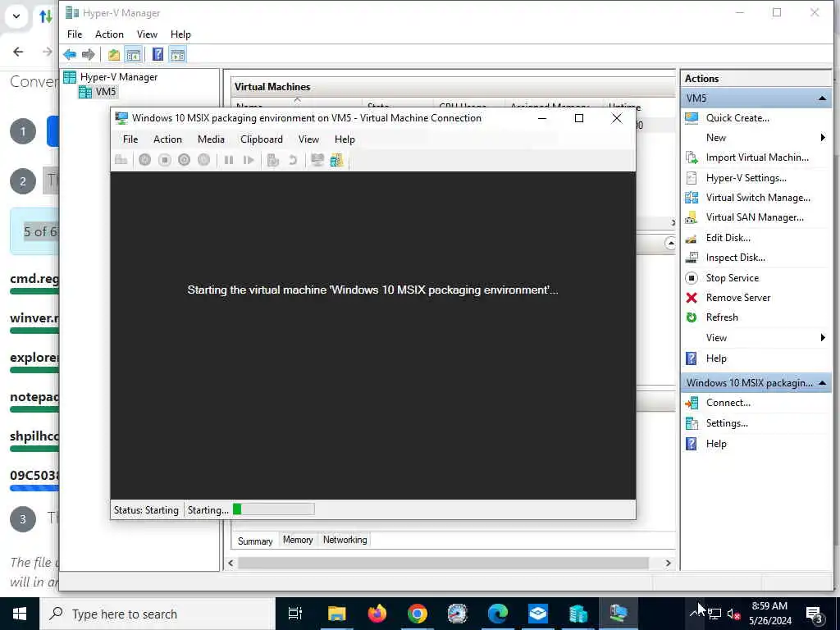The image size is (840, 630).
Task: Click the Forward arrow in Hyper-V Manager toolbar
Action: [x=89, y=54]
